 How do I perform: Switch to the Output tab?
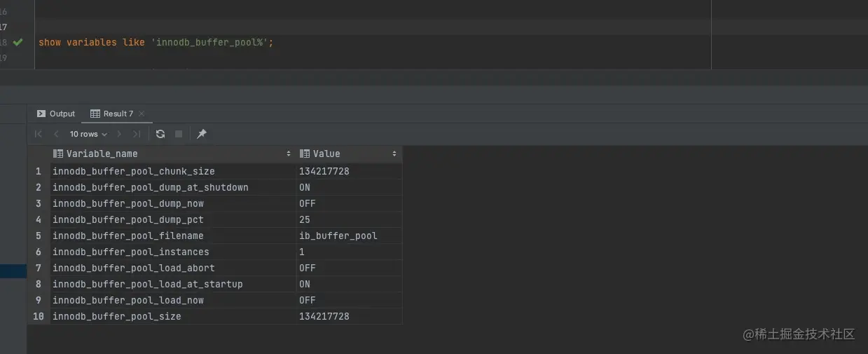point(56,114)
